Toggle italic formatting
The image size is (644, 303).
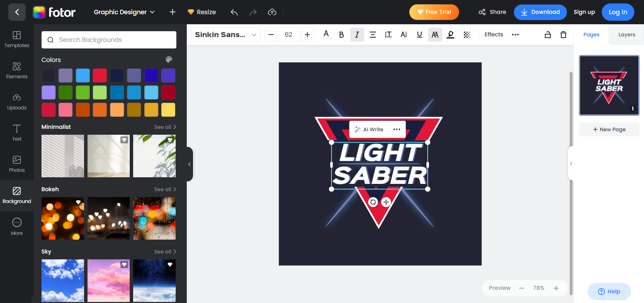click(x=357, y=35)
